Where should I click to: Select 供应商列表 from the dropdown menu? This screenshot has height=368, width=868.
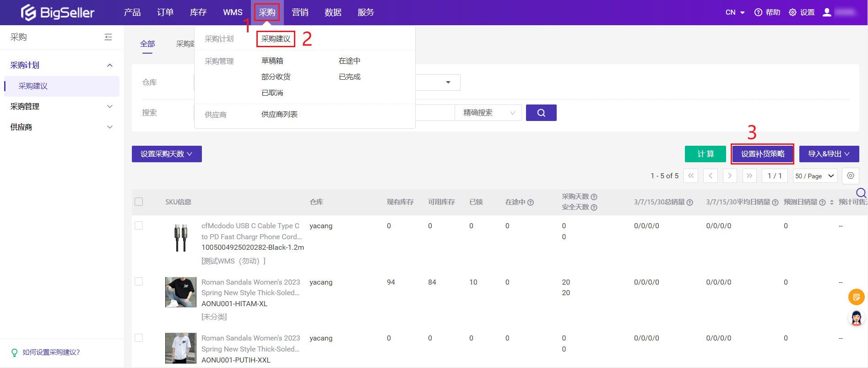(279, 114)
